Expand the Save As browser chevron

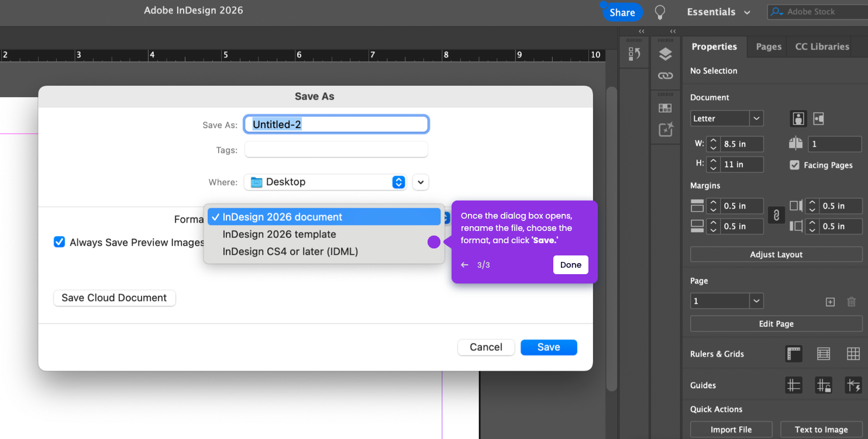point(421,182)
